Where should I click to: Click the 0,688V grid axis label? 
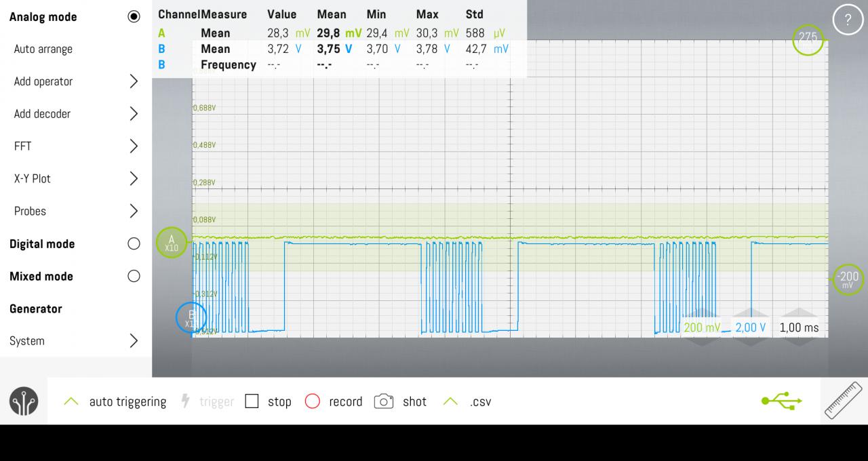[x=205, y=108]
